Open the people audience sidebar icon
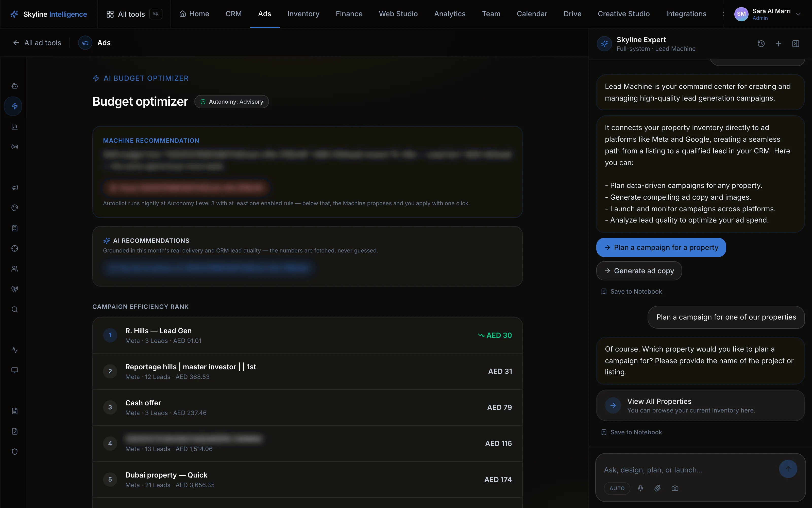 [x=14, y=269]
